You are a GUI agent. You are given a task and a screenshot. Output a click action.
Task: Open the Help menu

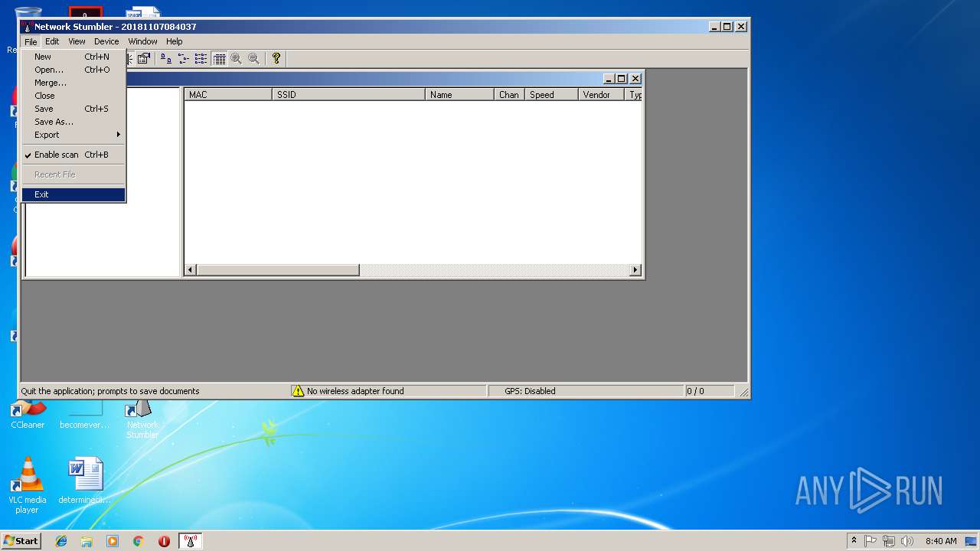pyautogui.click(x=175, y=41)
